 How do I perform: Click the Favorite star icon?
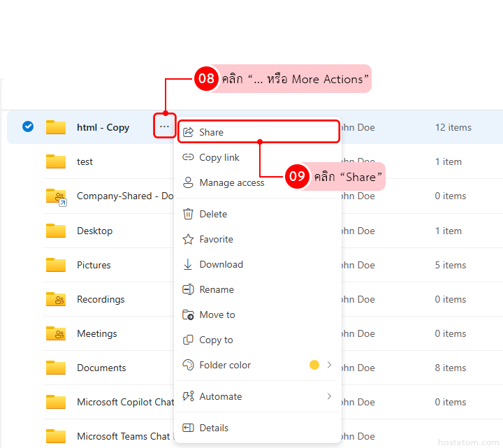(188, 239)
